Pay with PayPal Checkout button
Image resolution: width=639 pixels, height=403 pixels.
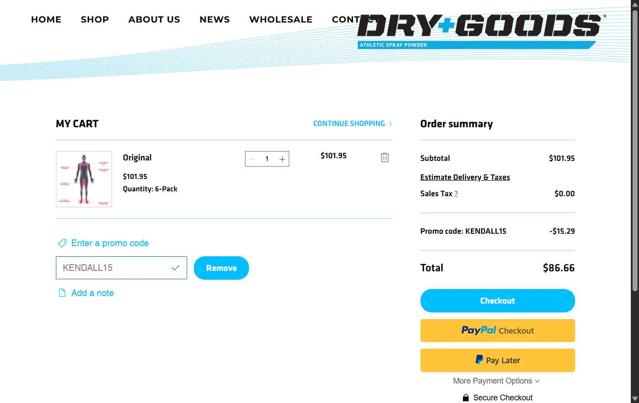[x=498, y=330]
